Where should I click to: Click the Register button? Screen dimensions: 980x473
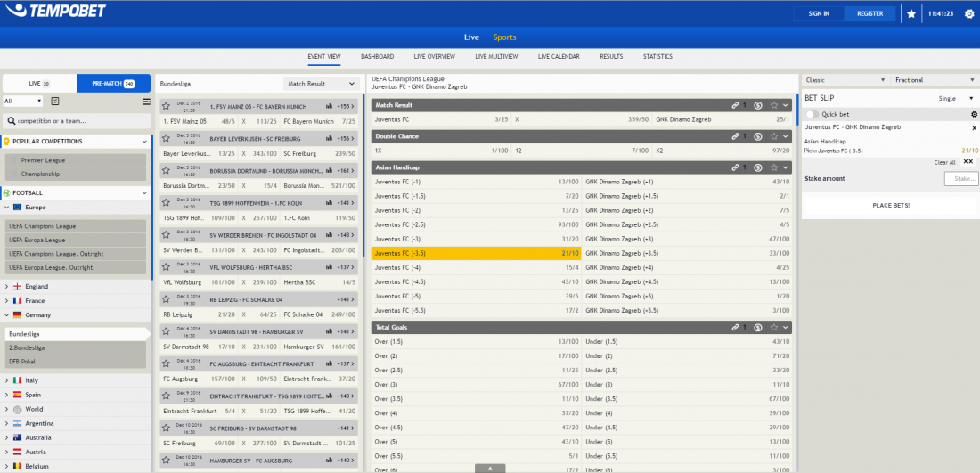(x=870, y=13)
